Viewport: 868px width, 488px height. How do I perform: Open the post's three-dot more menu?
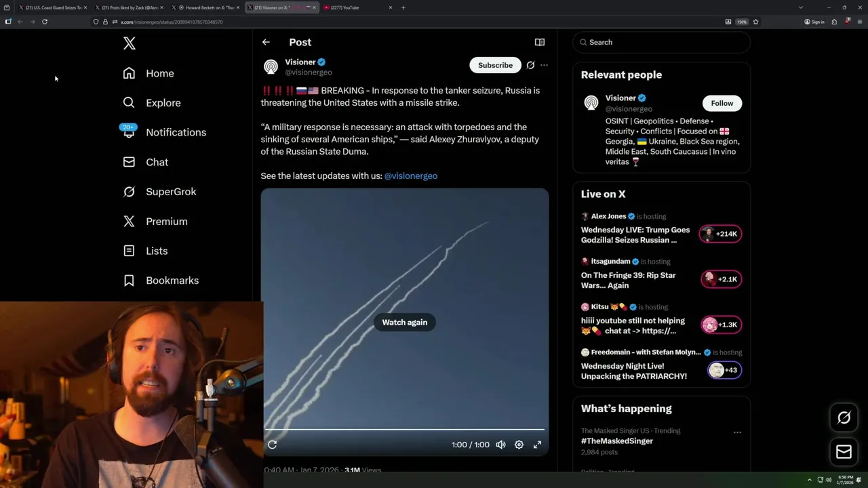(544, 65)
